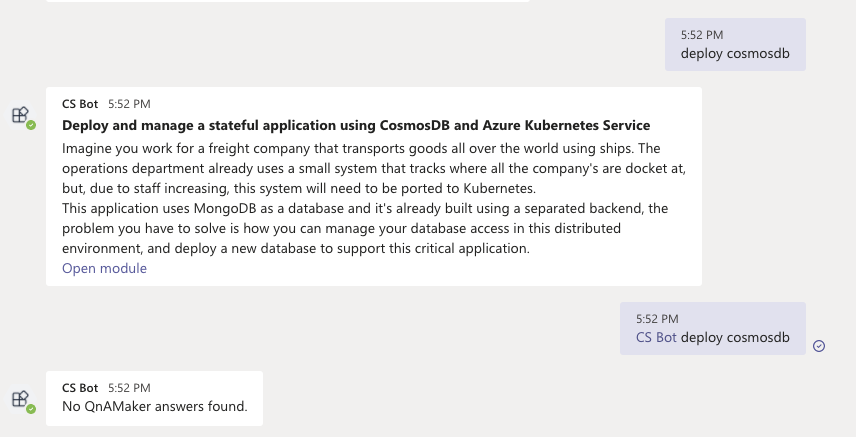Click the sent status checkmark icon

tap(819, 345)
